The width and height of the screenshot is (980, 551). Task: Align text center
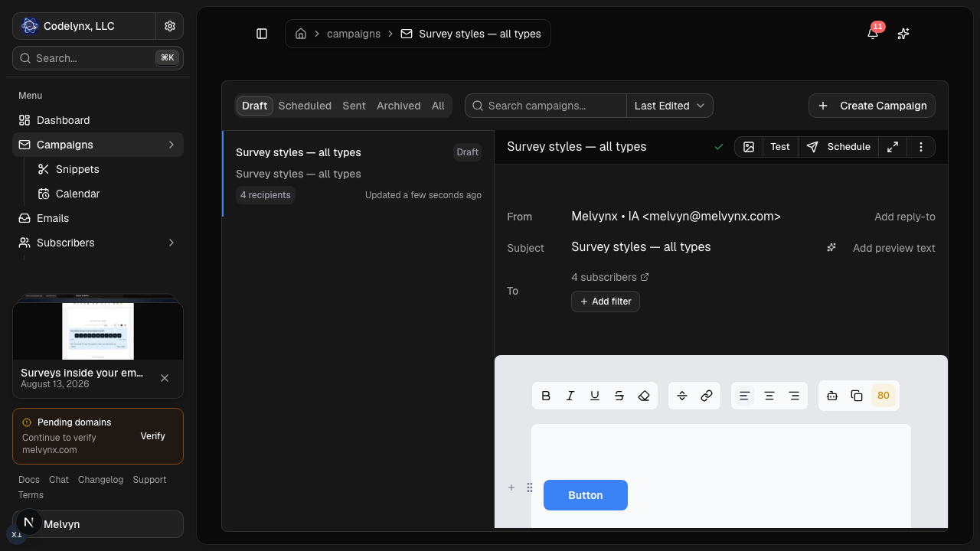(769, 396)
